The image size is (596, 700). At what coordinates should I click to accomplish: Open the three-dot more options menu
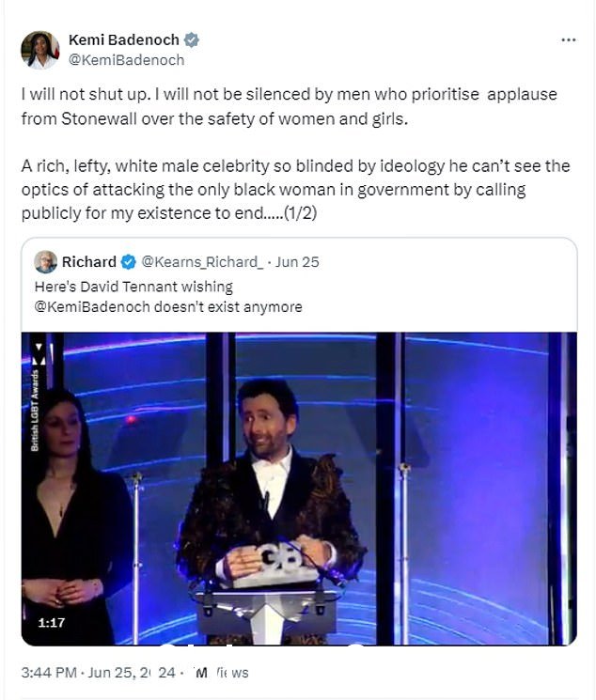tap(569, 40)
